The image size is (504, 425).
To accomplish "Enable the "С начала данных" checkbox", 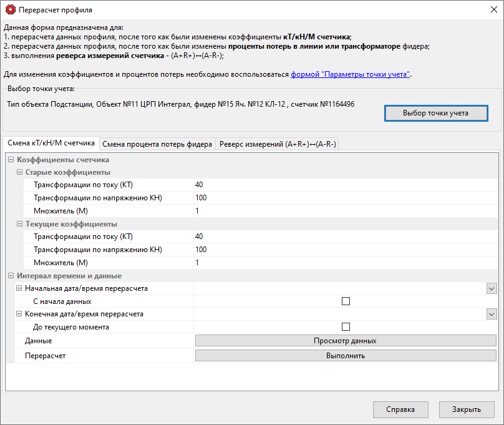I will tap(345, 301).
